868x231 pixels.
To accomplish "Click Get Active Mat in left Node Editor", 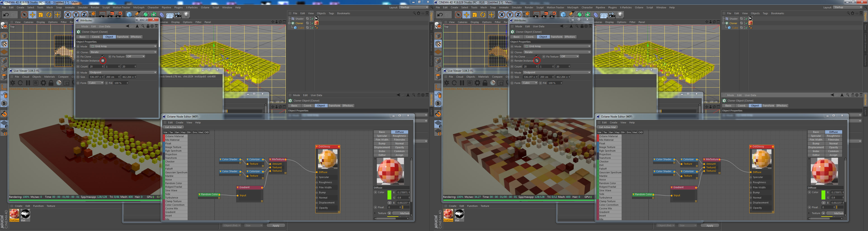I will pos(173,127).
